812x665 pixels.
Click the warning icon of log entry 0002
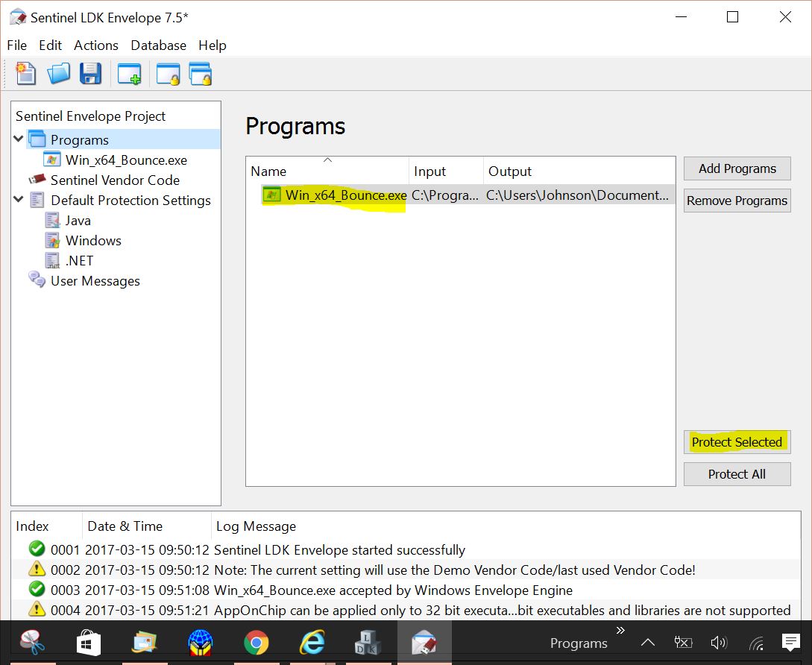[x=37, y=569]
